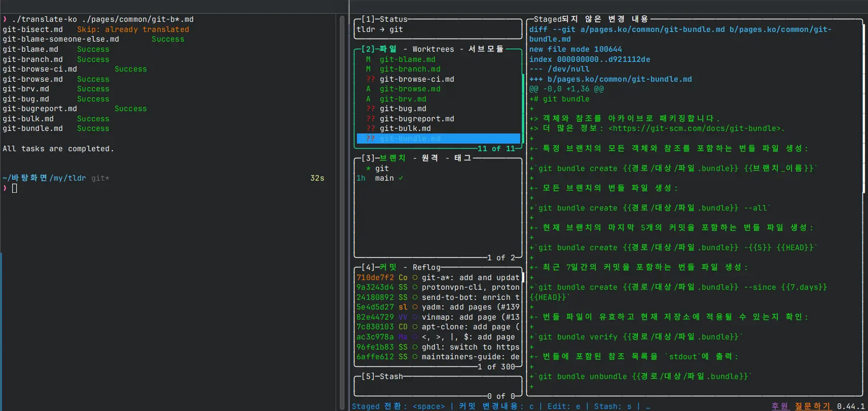This screenshot has width=868, height=411.
Task: Select untracked file git-bug.md
Action: [x=438, y=109]
